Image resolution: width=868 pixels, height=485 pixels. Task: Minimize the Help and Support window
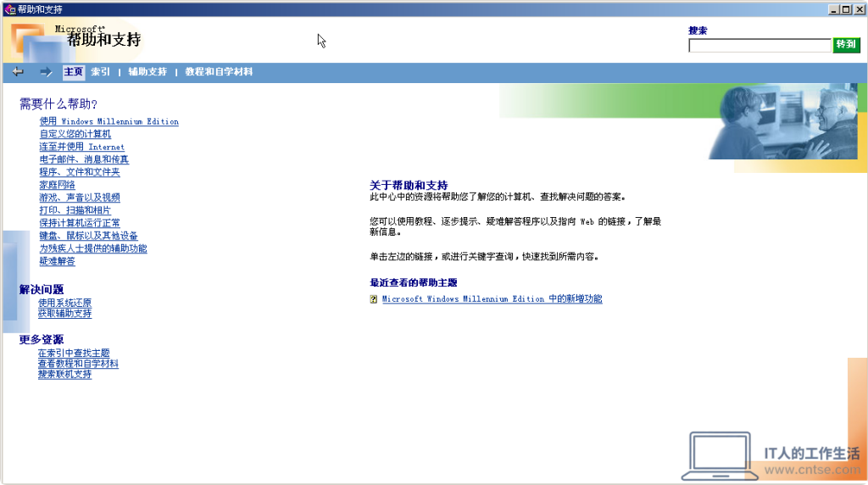pos(834,9)
